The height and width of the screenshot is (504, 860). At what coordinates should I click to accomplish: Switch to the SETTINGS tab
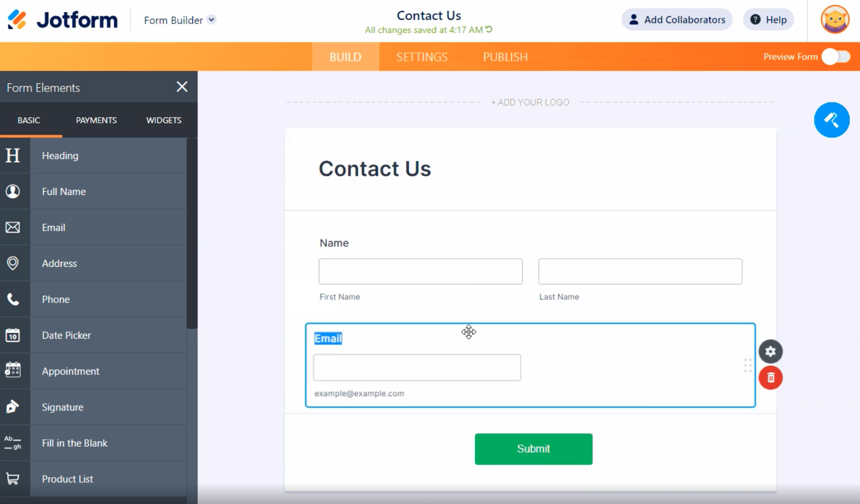pos(422,57)
